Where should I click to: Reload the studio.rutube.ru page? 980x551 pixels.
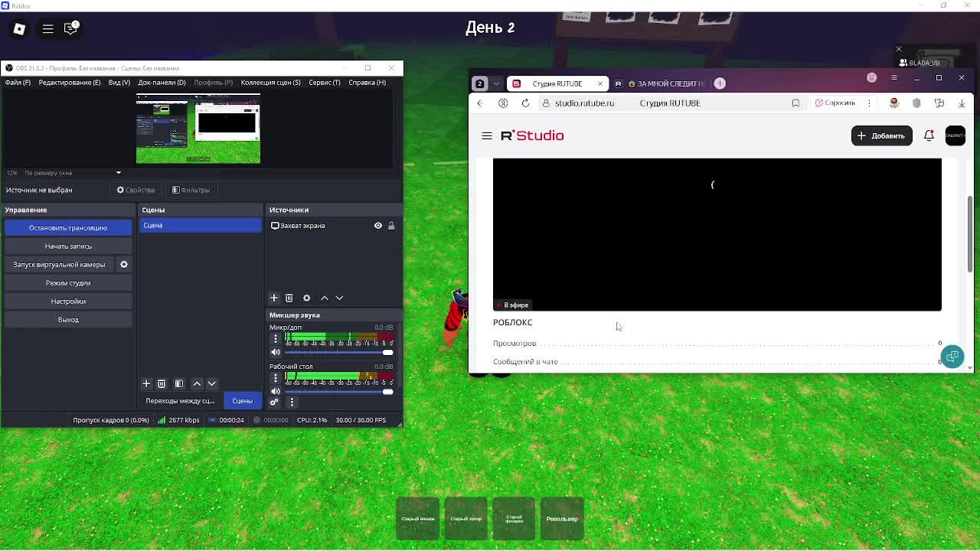[x=525, y=103]
